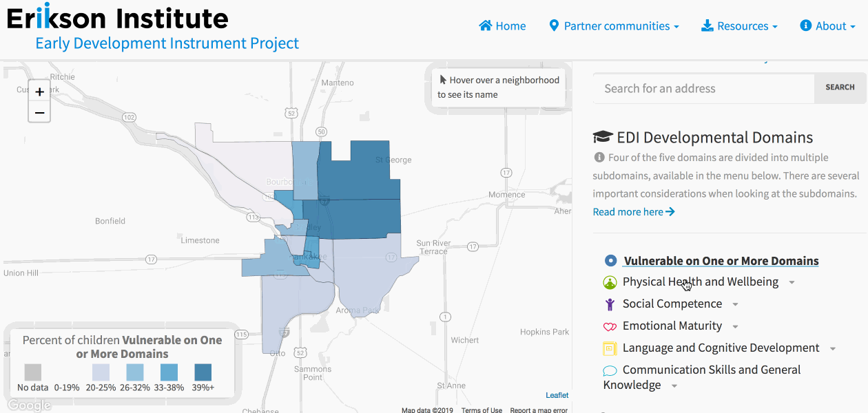
Task: Click the Communication Skills speech bubble icon
Action: (x=610, y=371)
